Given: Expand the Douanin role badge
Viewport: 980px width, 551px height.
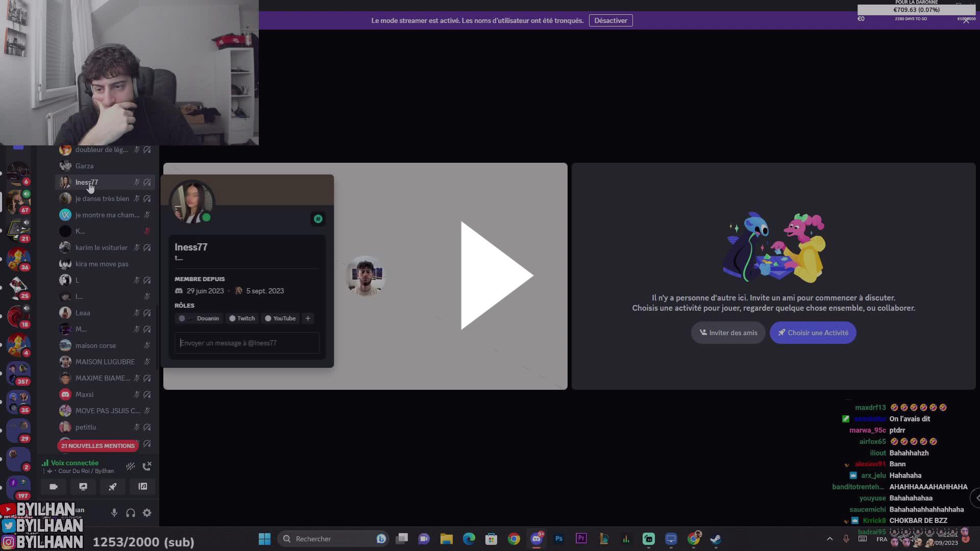Looking at the screenshot, I should pyautogui.click(x=199, y=318).
